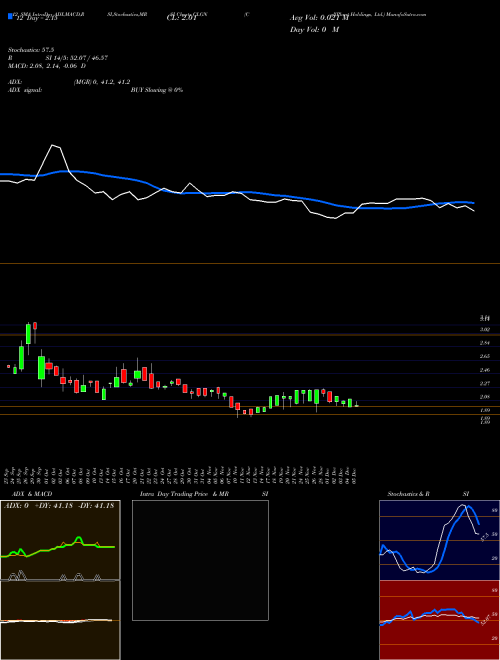The width and height of the screenshot is (500, 660).
Task: Click the 'MACD: 2.08, 2.14, -0.06 D' line
Action: [x=47, y=66]
